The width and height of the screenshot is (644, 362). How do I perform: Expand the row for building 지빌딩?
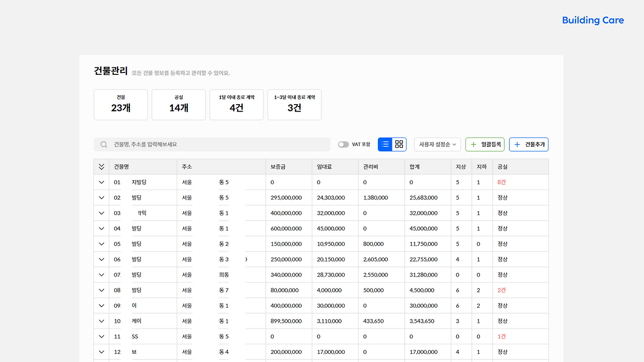[x=101, y=182]
